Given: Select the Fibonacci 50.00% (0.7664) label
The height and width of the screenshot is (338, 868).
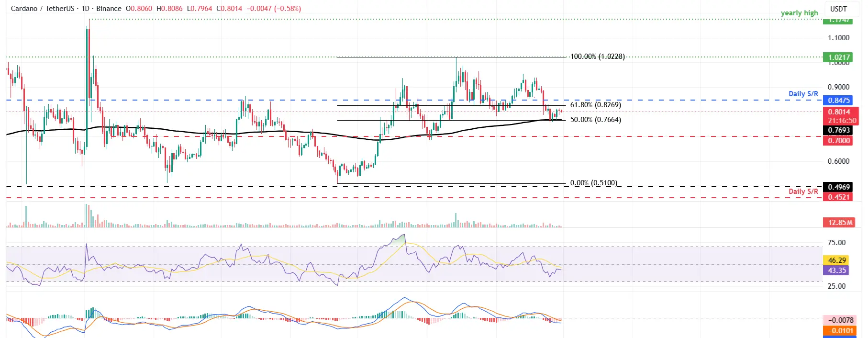Looking at the screenshot, I should tap(595, 120).
